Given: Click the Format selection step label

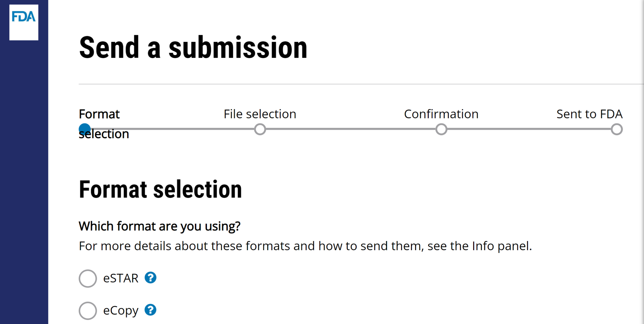Looking at the screenshot, I should pos(99,114).
